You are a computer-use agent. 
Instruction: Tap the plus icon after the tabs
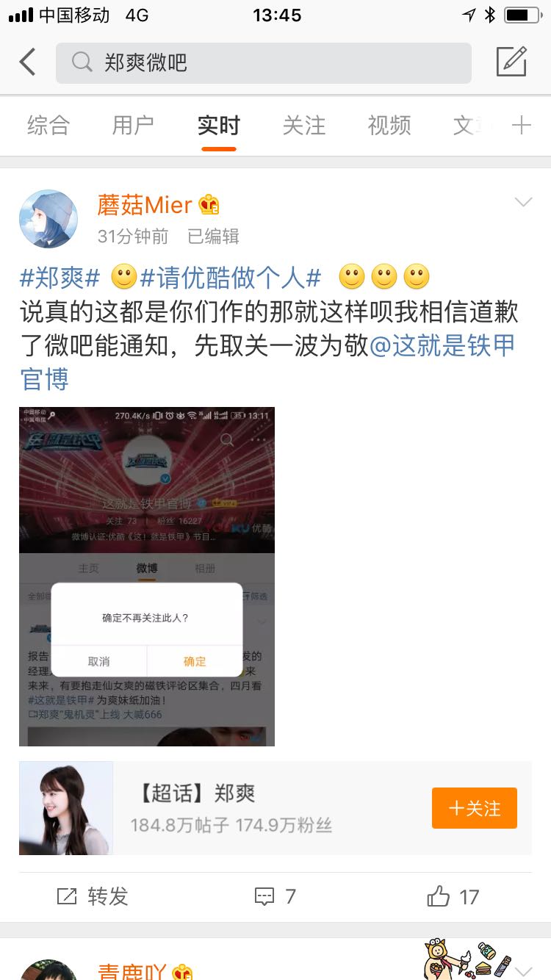click(x=521, y=126)
